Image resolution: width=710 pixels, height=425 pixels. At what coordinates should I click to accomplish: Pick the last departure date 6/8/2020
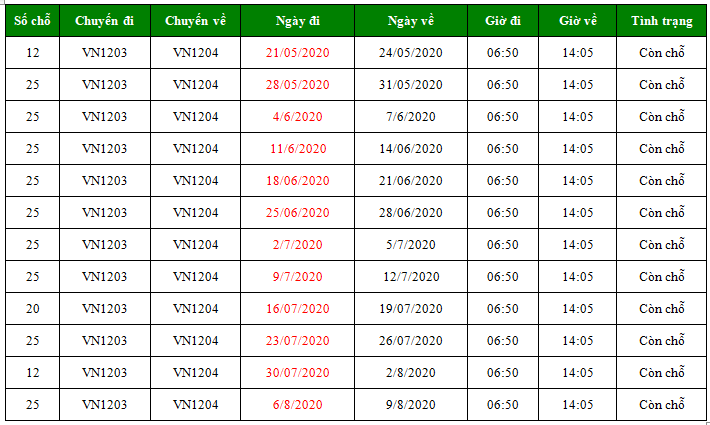tap(297, 405)
